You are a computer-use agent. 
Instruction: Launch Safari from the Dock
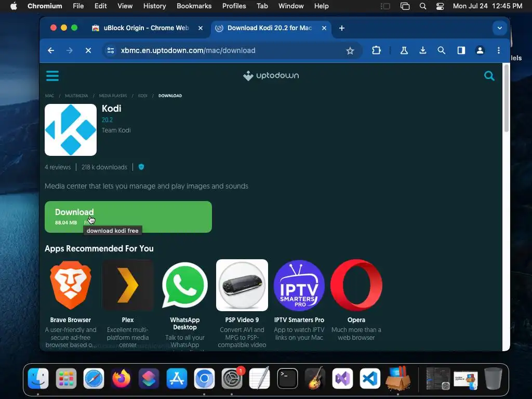tap(94, 378)
